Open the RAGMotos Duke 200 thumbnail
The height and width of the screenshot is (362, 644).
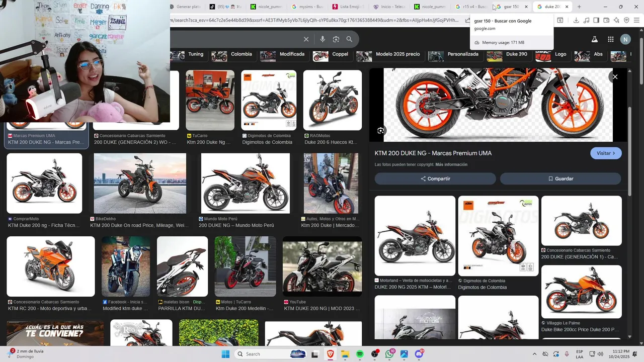[x=332, y=100]
